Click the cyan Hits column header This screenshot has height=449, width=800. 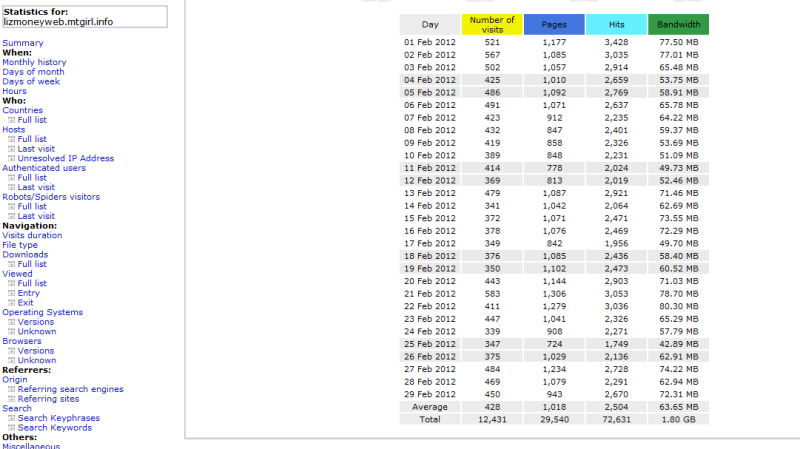click(617, 24)
